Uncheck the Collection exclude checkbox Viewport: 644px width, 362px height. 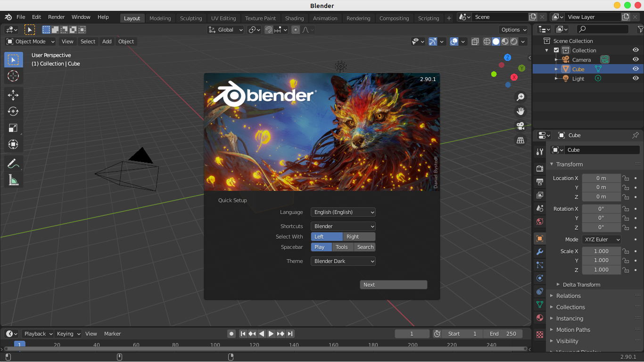click(556, 50)
